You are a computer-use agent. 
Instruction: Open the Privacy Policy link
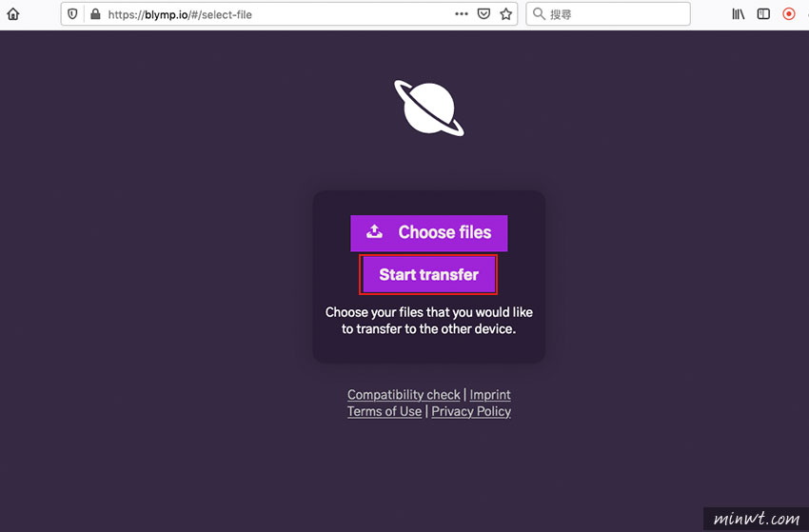tap(471, 411)
